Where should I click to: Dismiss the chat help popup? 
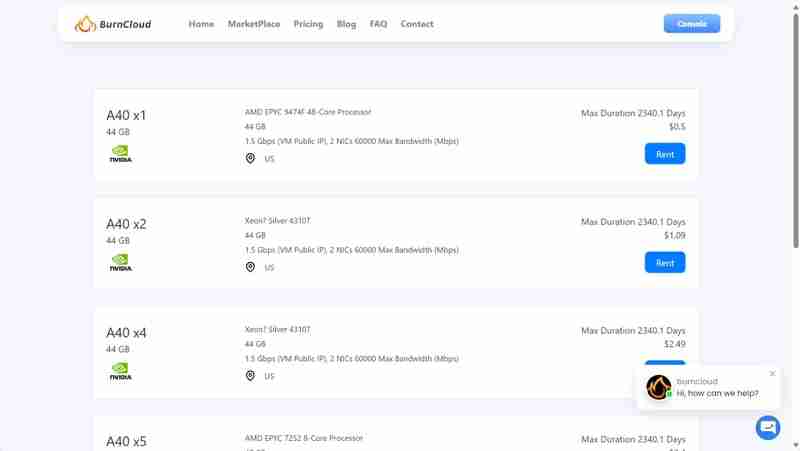tap(772, 374)
